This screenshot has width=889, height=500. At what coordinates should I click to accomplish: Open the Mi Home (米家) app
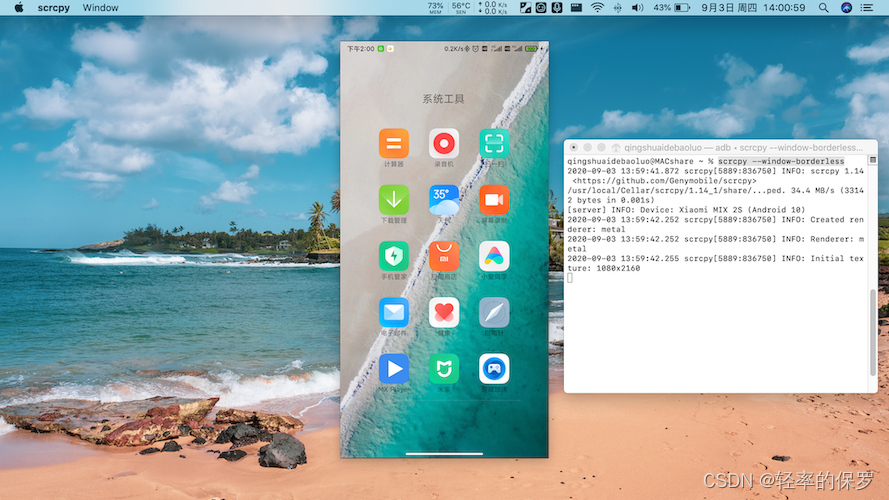coord(444,369)
